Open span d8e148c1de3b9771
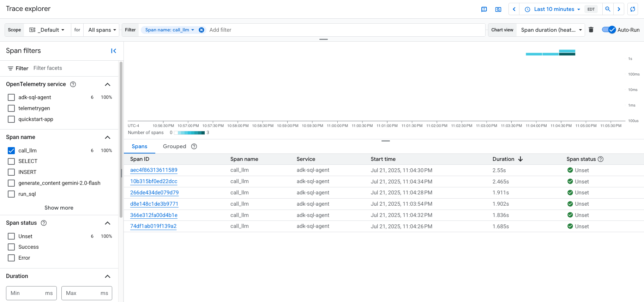This screenshot has width=644, height=302. [x=154, y=204]
